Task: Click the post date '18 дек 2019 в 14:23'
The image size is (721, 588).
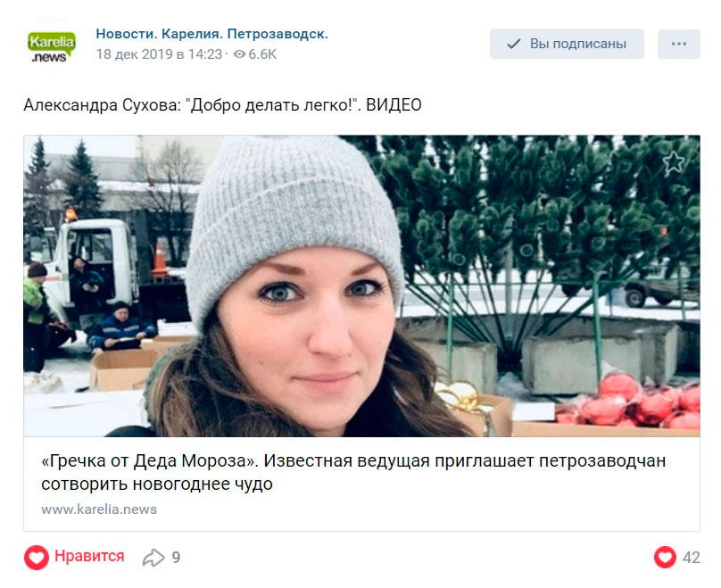Action: 159,54
